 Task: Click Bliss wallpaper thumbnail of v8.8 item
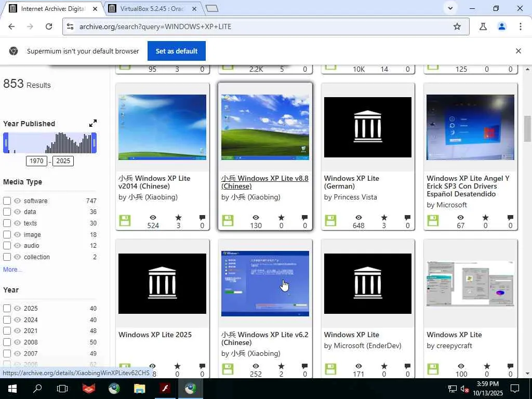[265, 127]
